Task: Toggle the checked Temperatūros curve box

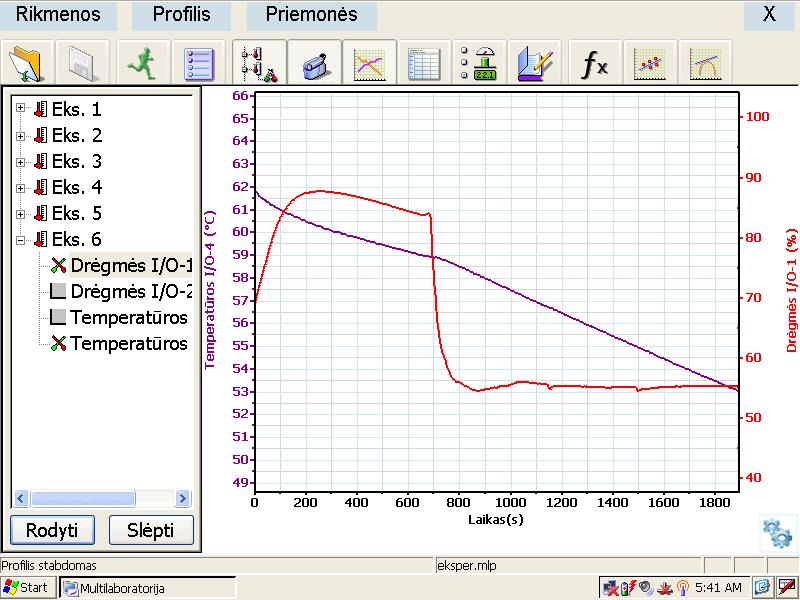Action: click(x=58, y=343)
